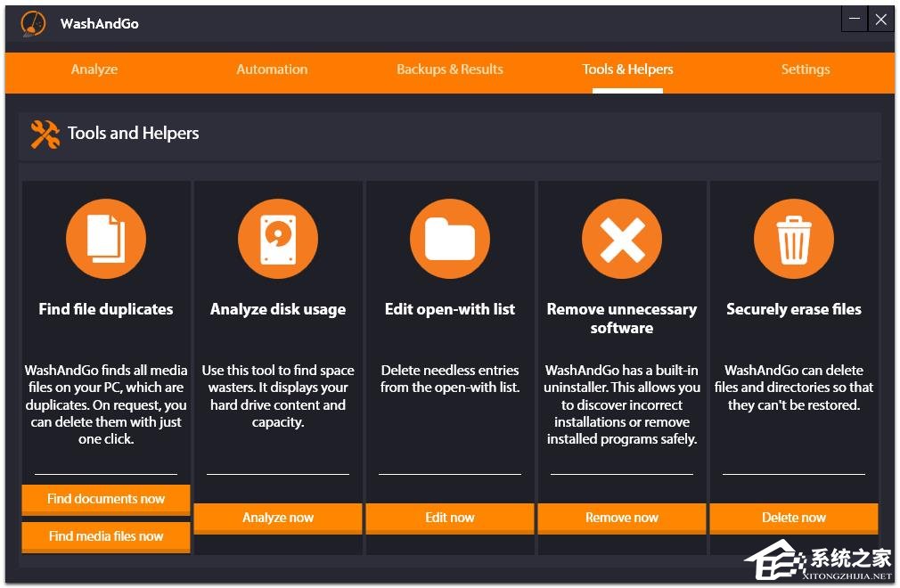
Task: Start Find media files now
Action: [x=106, y=536]
